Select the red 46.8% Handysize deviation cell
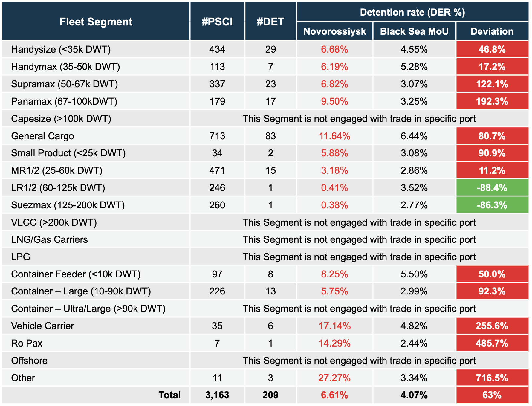 tap(492, 49)
